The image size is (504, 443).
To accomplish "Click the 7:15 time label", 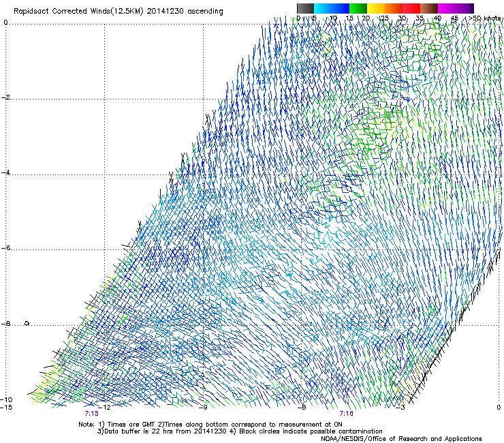I will pos(92,414).
